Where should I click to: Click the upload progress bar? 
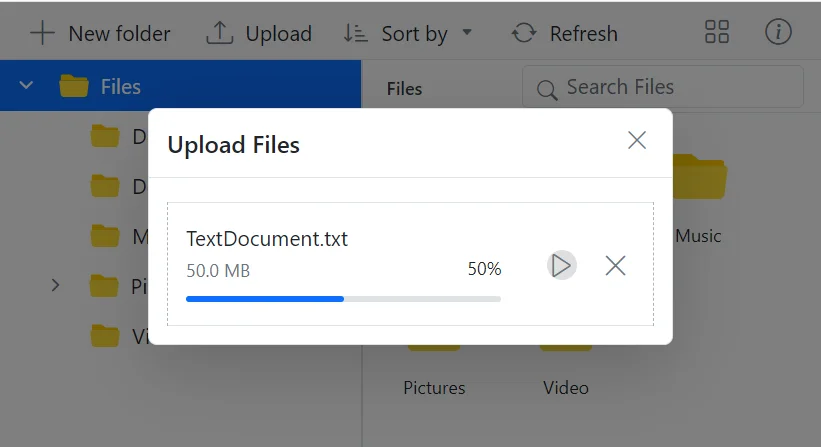point(343,298)
